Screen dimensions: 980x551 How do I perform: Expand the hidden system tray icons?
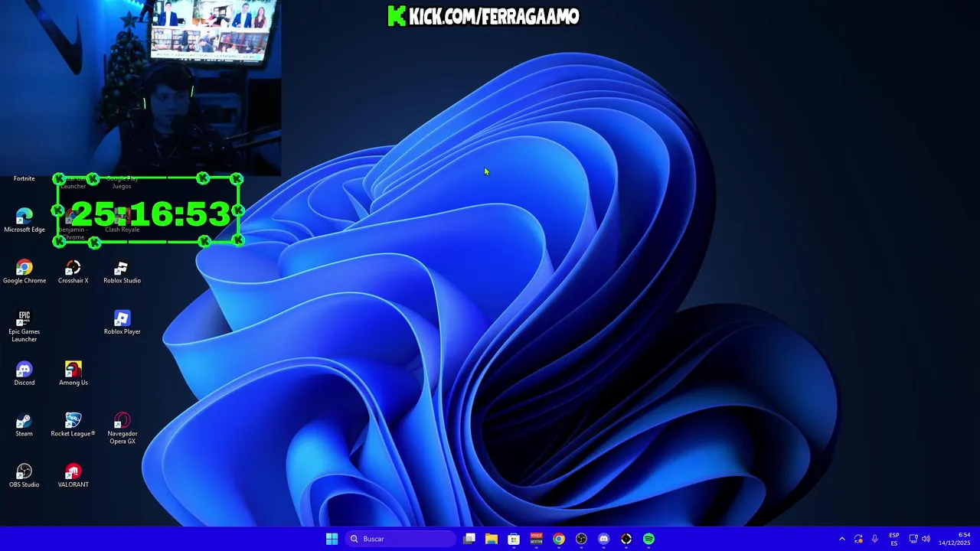point(842,539)
